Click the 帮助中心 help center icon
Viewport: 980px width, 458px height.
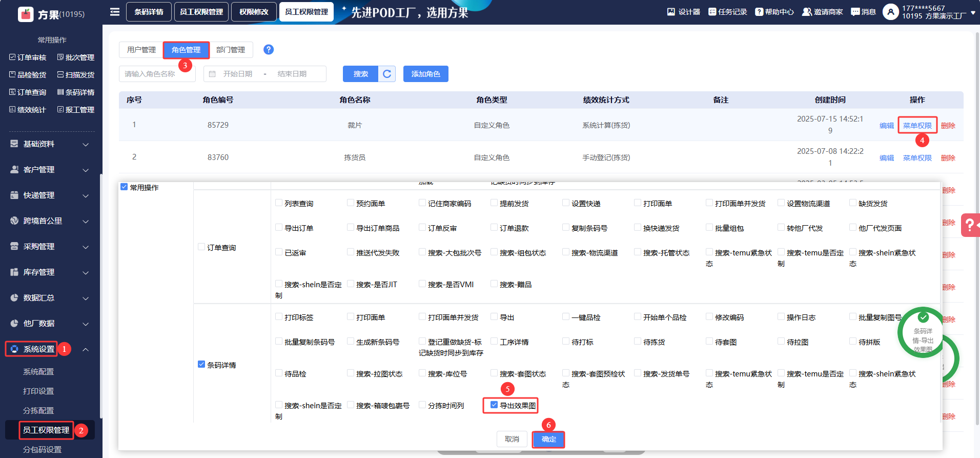click(759, 12)
